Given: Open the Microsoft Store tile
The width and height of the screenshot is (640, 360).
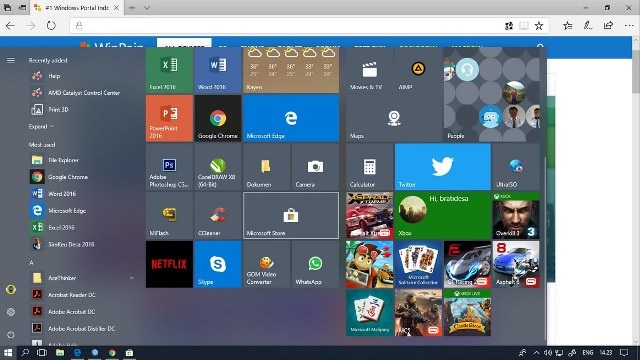Looking at the screenshot, I should pyautogui.click(x=291, y=216).
